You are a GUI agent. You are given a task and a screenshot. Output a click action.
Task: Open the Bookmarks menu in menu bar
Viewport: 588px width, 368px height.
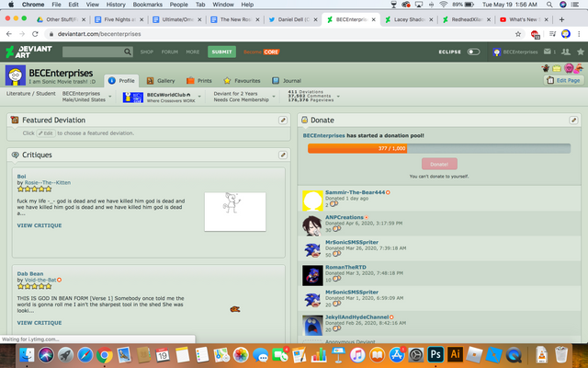click(x=147, y=5)
